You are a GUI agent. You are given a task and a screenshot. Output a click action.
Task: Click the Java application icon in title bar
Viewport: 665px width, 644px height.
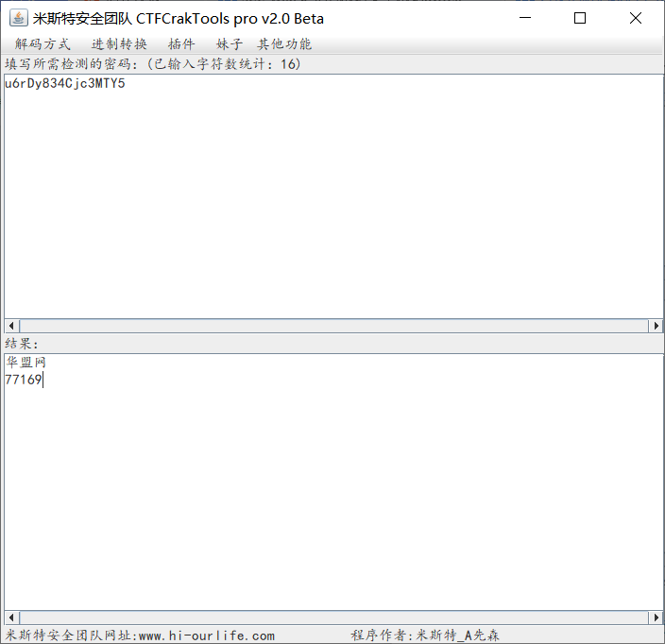pyautogui.click(x=17, y=18)
